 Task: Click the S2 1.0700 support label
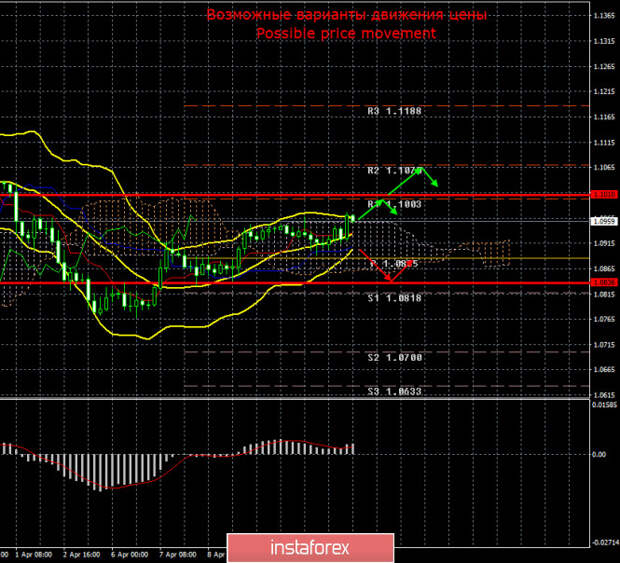[x=393, y=357]
